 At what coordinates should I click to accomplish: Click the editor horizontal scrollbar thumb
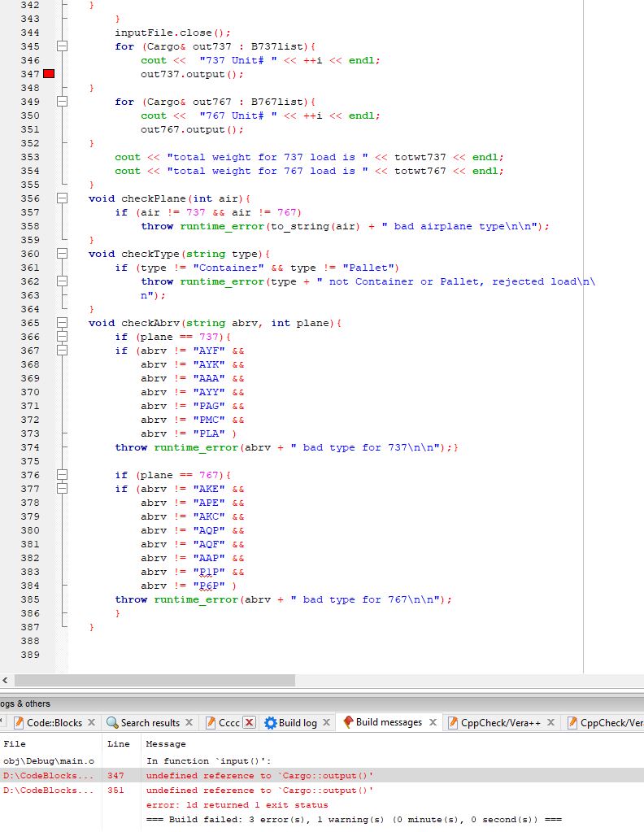click(154, 680)
